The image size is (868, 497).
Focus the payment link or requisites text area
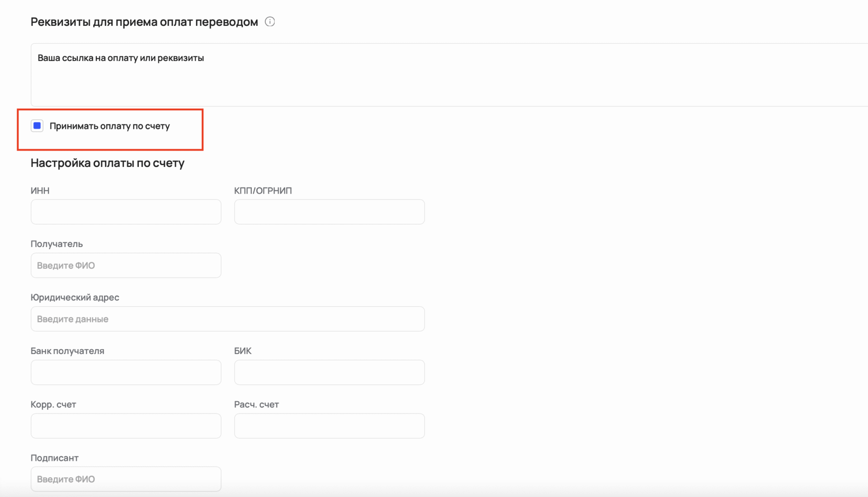tap(448, 75)
